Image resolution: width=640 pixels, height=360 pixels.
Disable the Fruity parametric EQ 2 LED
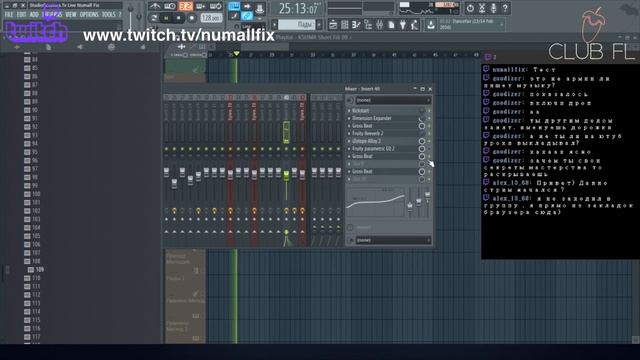pyautogui.click(x=429, y=149)
